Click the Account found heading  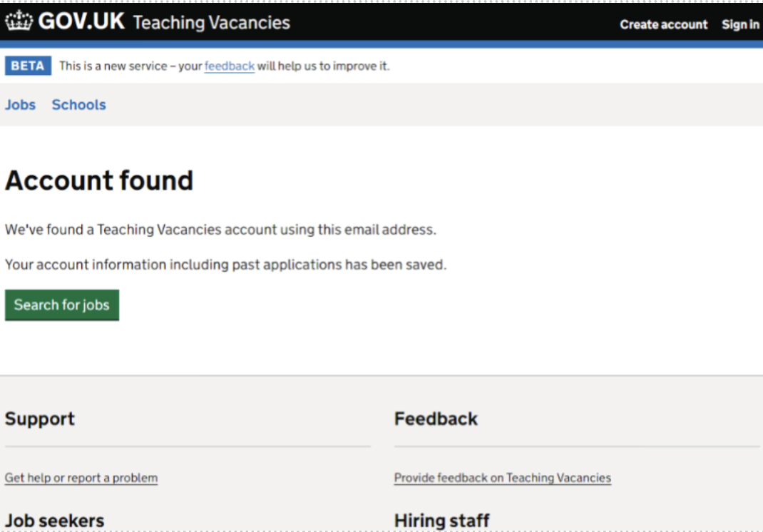tap(99, 180)
